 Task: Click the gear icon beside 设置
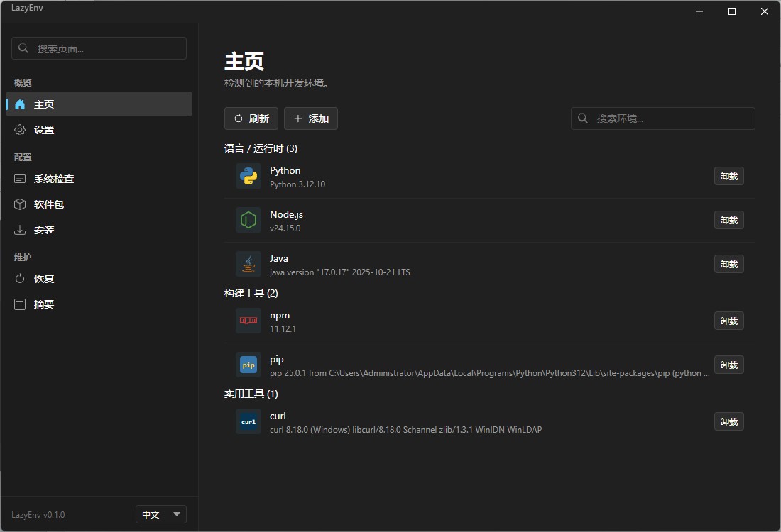click(20, 130)
